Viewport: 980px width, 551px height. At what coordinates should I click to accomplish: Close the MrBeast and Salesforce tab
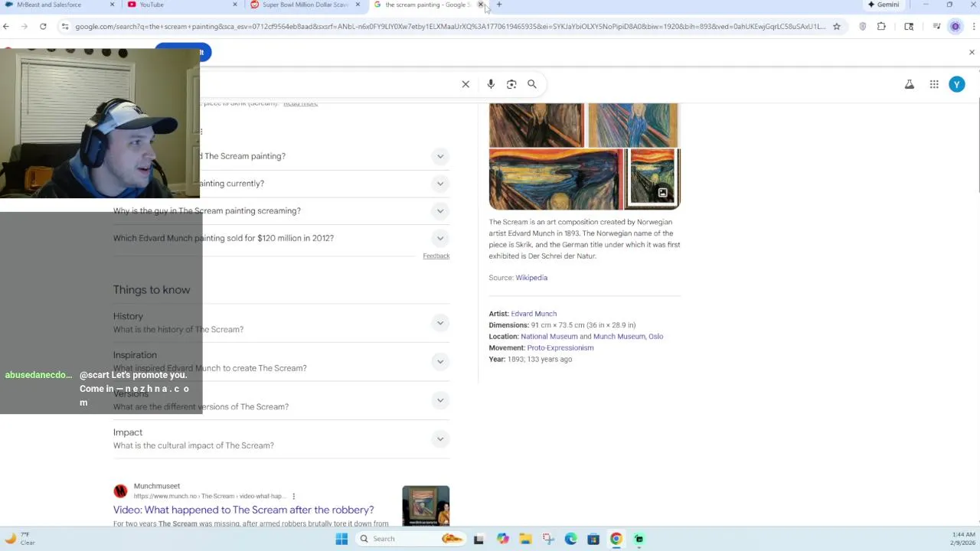[112, 5]
